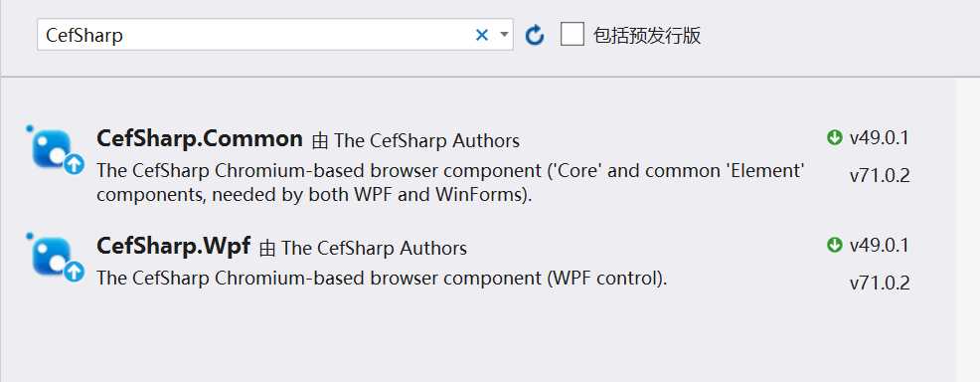The height and width of the screenshot is (382, 980).
Task: Open the search box history dropdown arrow
Action: pos(504,35)
